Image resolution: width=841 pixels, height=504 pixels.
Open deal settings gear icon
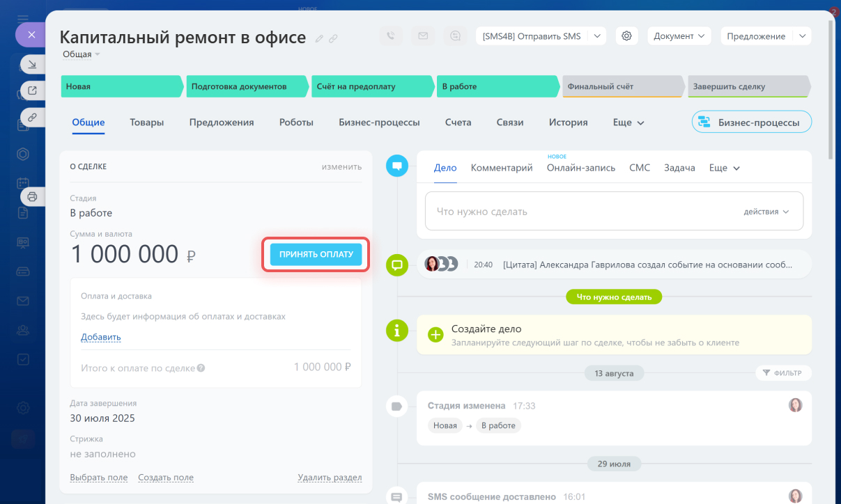(x=626, y=36)
